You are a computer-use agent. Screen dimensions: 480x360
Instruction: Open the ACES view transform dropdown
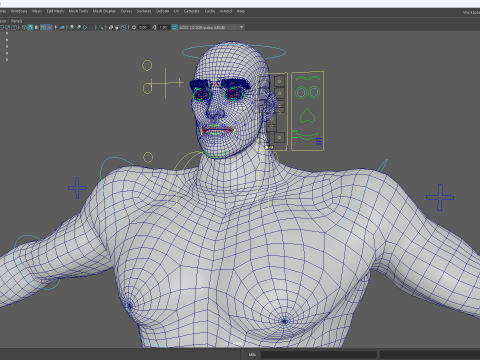click(x=211, y=27)
